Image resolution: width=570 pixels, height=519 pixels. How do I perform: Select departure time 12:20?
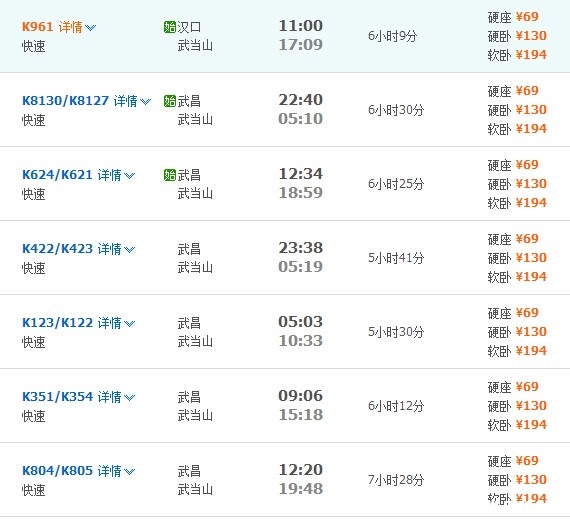(x=301, y=469)
